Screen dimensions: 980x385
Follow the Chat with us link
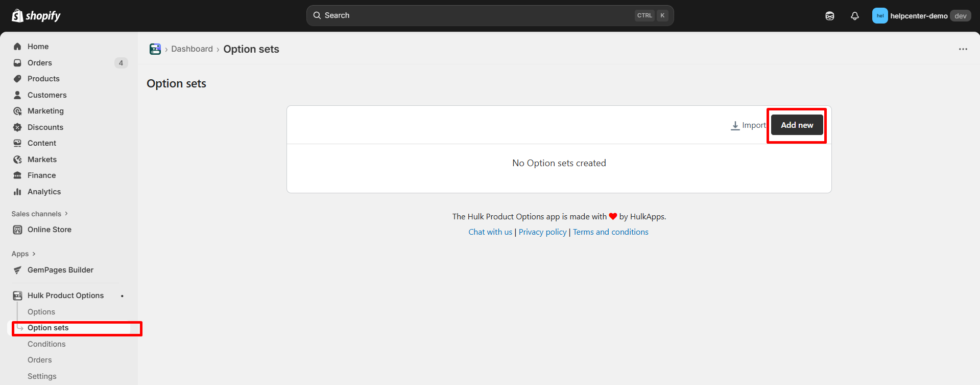coord(490,232)
